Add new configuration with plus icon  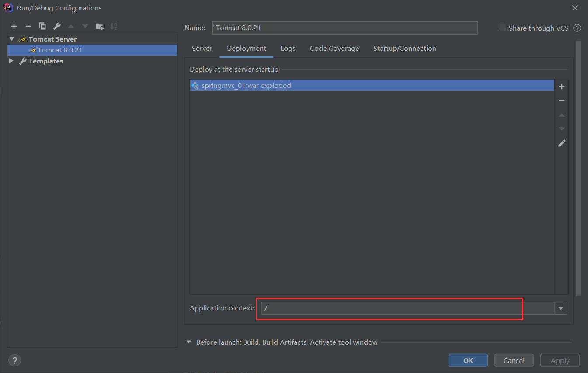14,26
